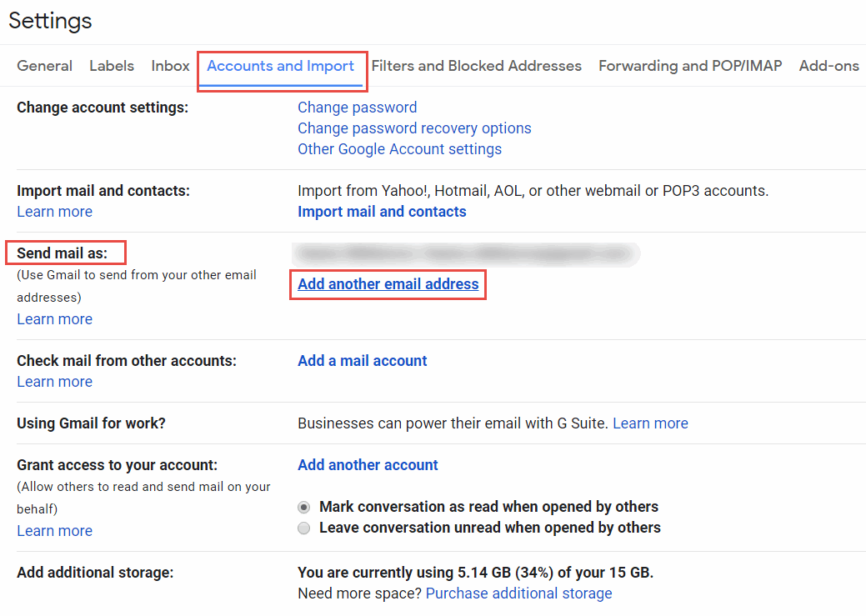This screenshot has width=866, height=616.
Task: Select Mark conversation as read radio option
Action: click(303, 507)
